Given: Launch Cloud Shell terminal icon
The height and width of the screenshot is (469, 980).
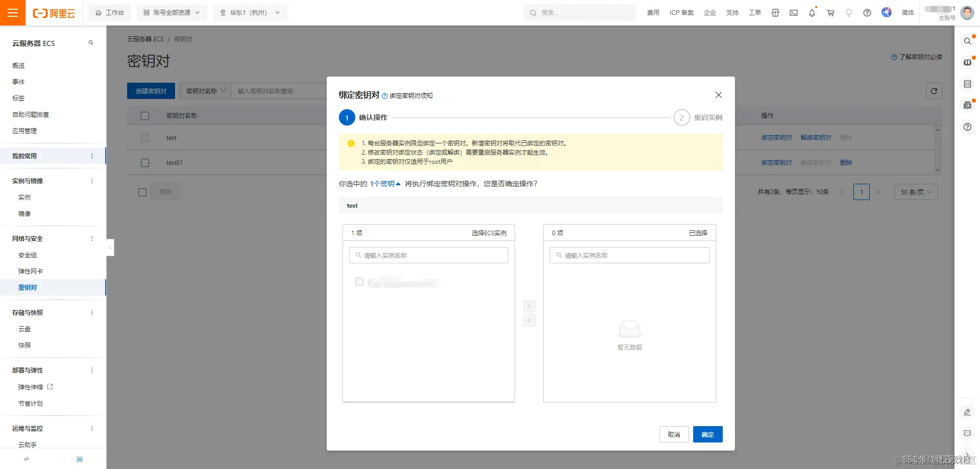Looking at the screenshot, I should (794, 13).
